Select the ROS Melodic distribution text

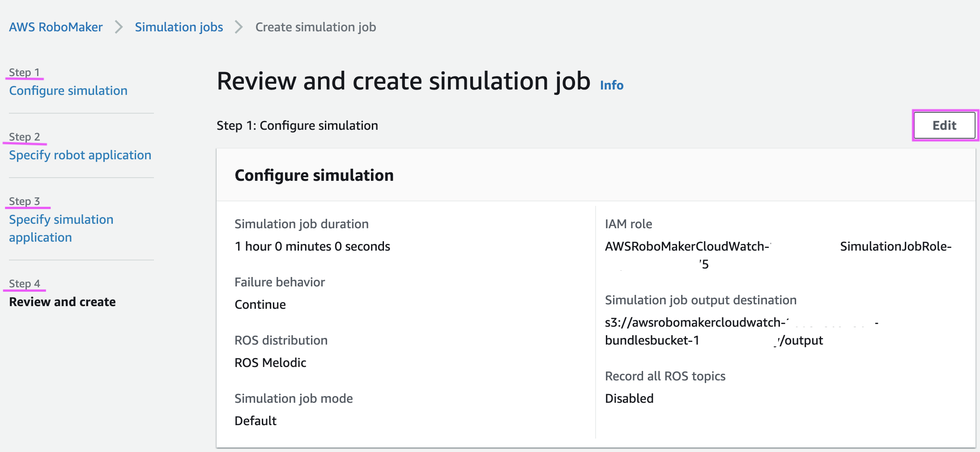(270, 362)
